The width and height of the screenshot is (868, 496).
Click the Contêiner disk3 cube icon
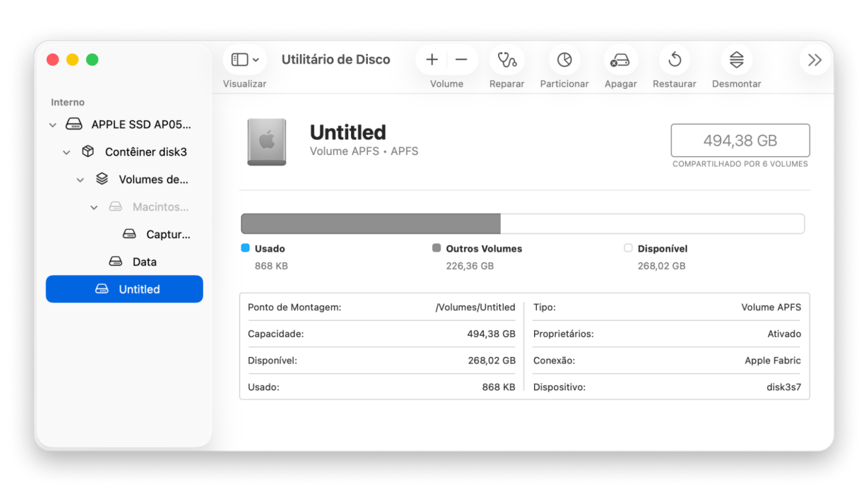(88, 151)
